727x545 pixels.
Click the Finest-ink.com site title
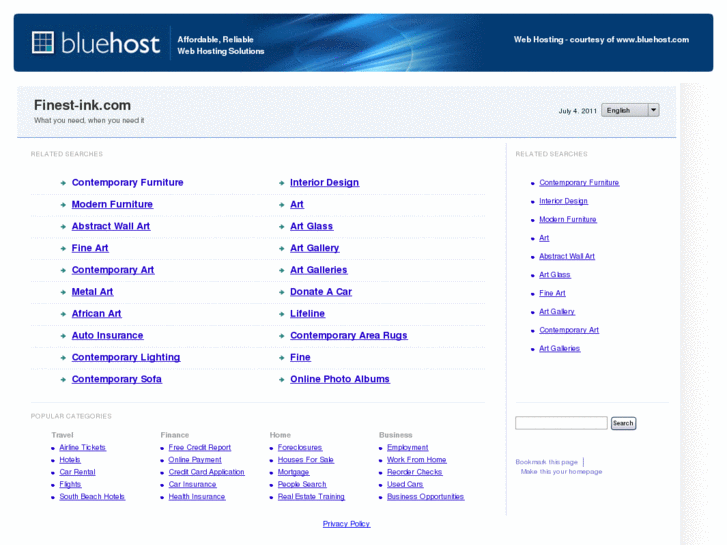83,105
